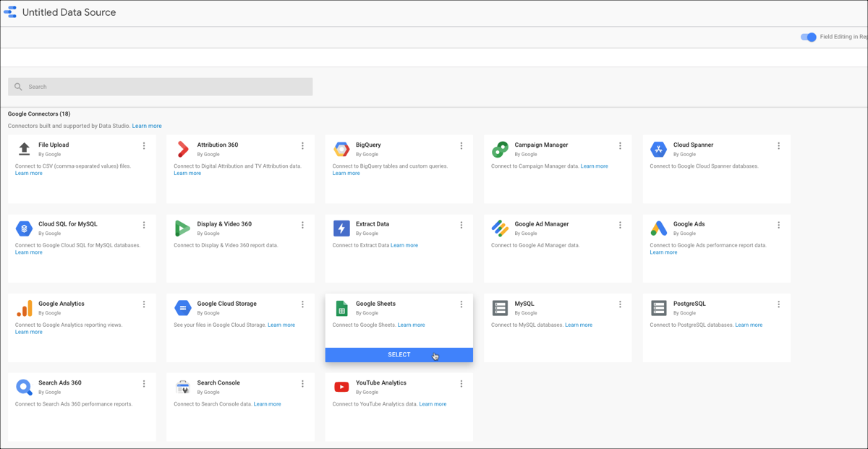
Task: Open Google Cloud Storage options menu
Action: [302, 305]
